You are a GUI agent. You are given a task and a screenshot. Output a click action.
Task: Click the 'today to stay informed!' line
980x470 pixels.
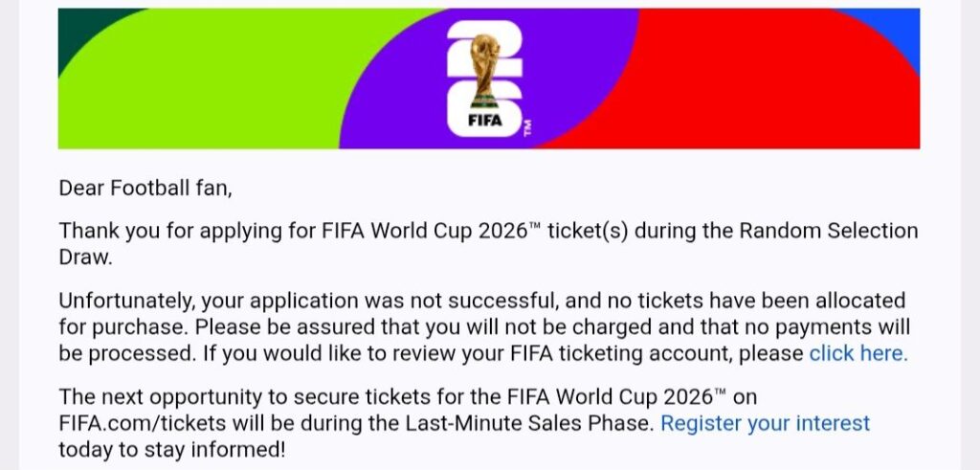(x=172, y=449)
